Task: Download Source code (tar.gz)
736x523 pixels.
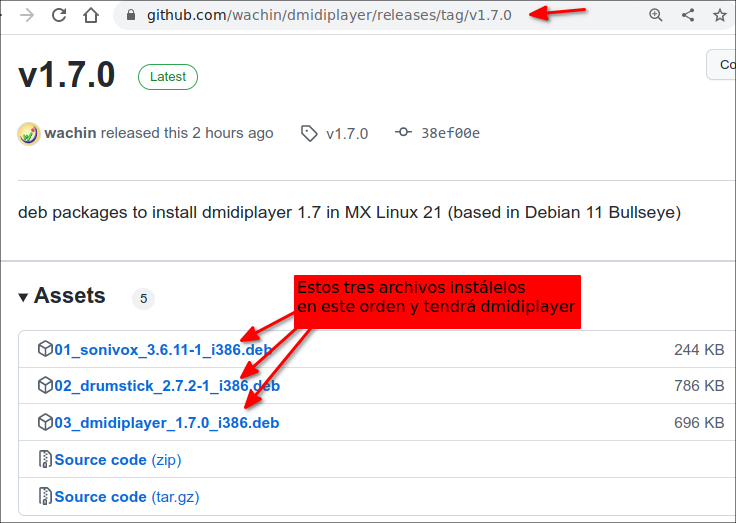Action: pyautogui.click(x=127, y=497)
